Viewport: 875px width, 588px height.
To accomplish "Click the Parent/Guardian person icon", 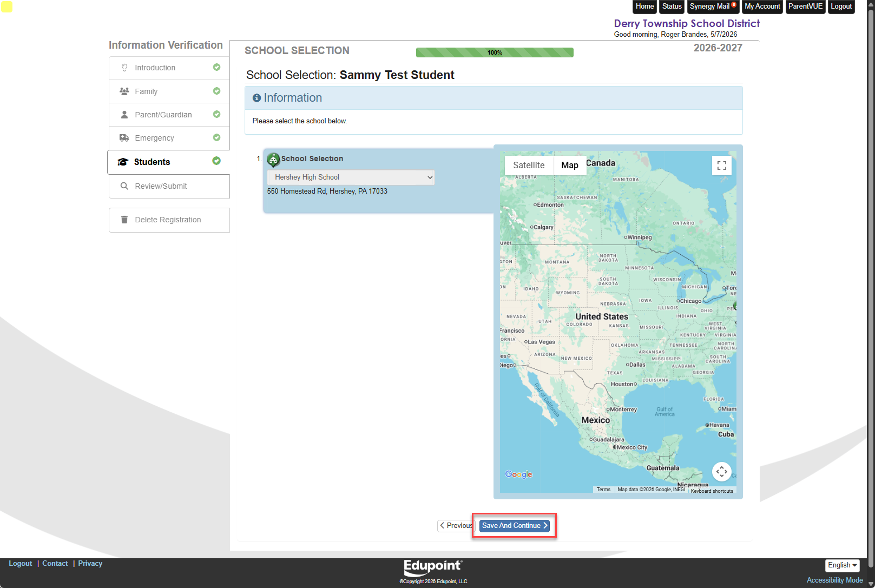I will pos(124,115).
